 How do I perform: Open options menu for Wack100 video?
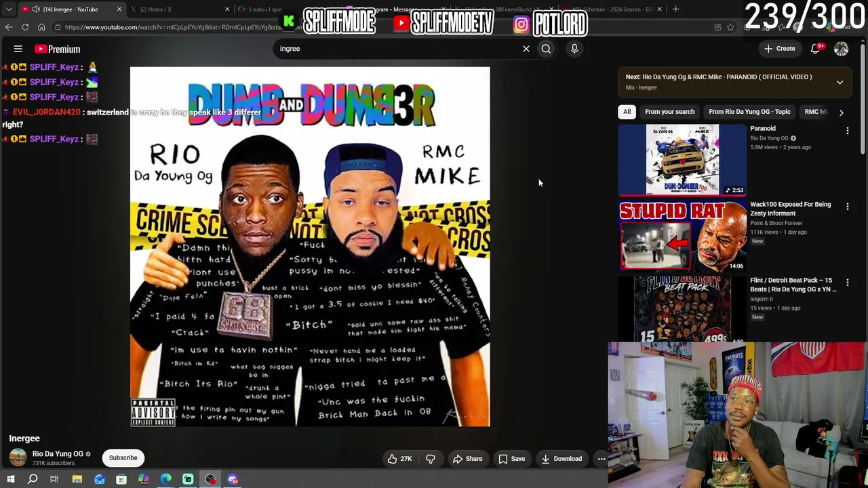pos(847,206)
